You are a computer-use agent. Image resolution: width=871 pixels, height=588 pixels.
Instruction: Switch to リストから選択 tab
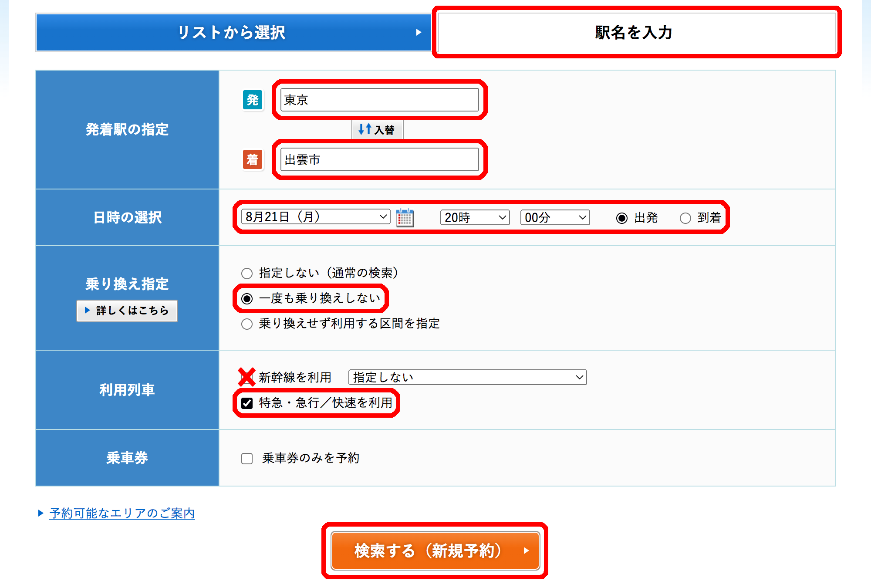click(233, 33)
